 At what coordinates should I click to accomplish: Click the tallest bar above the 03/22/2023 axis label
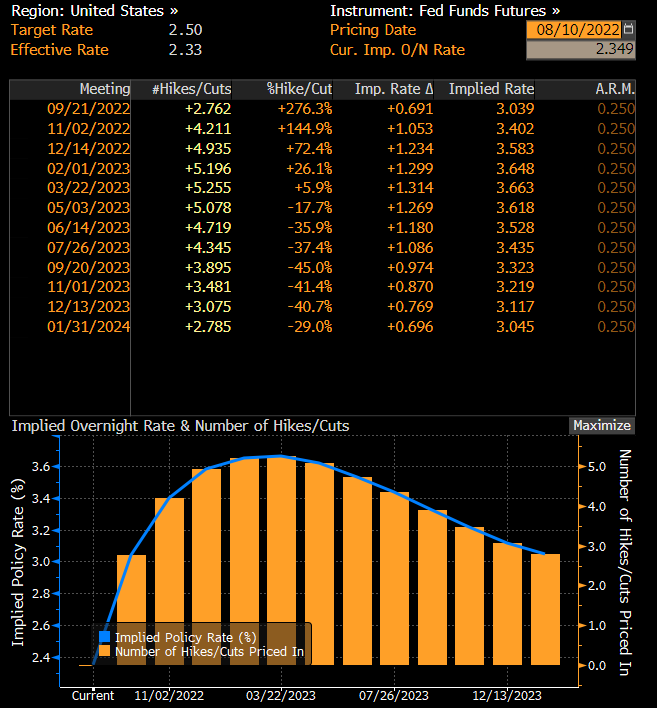[x=281, y=560]
